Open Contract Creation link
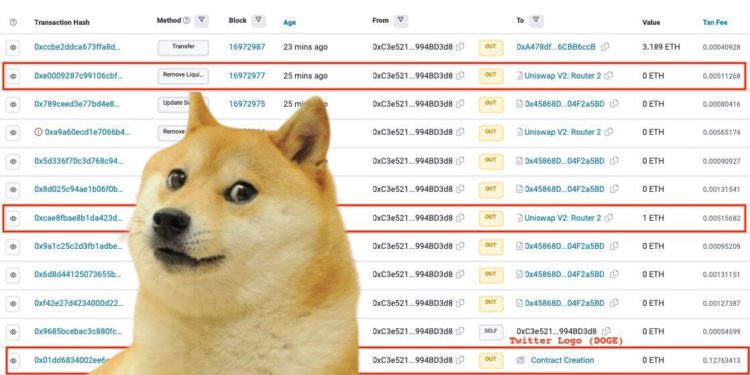This screenshot has height=375, width=750. 562,360
